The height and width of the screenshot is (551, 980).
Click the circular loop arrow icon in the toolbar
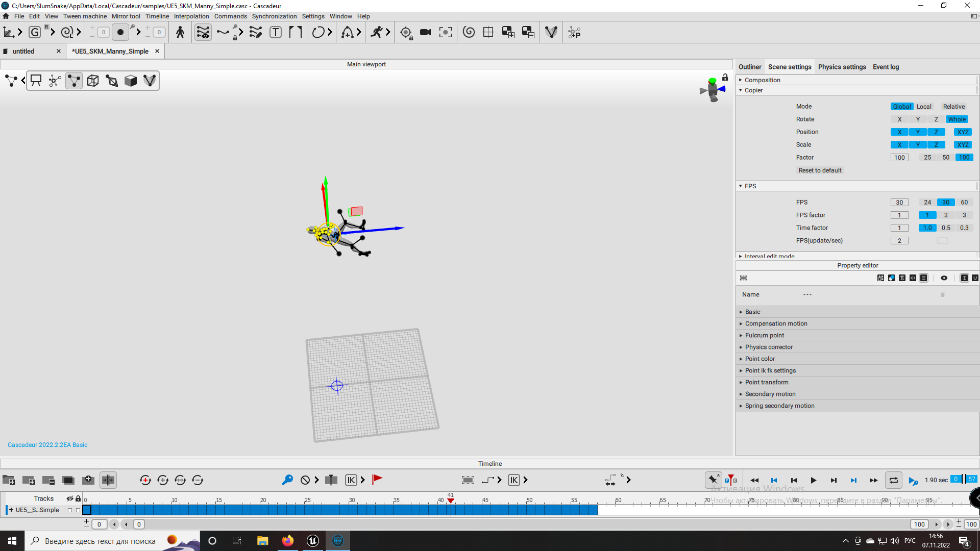click(x=318, y=33)
